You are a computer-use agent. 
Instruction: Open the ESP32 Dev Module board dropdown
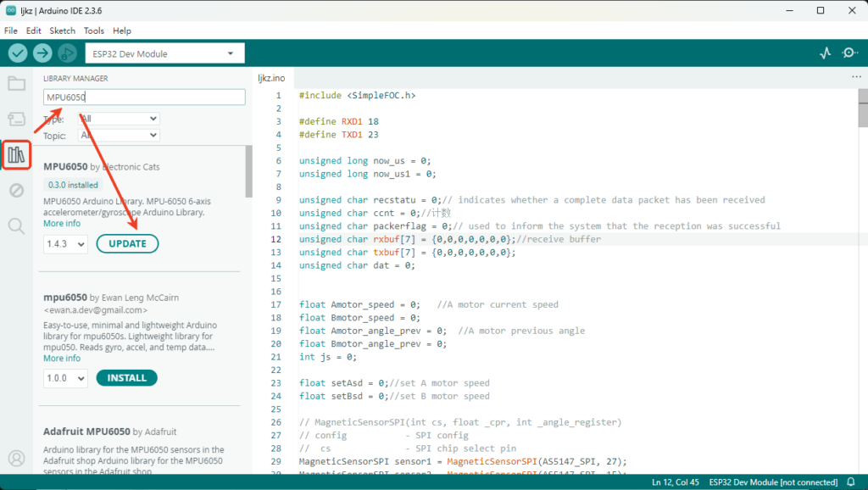pos(164,53)
